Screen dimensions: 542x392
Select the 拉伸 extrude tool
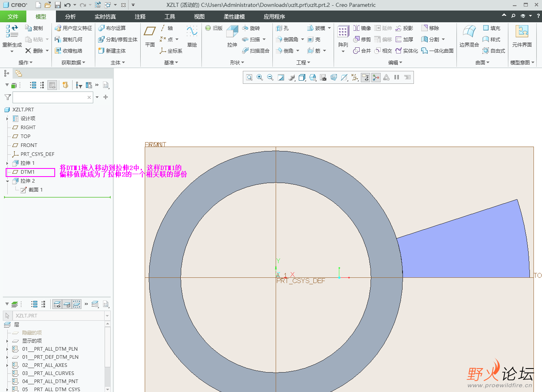[232, 36]
